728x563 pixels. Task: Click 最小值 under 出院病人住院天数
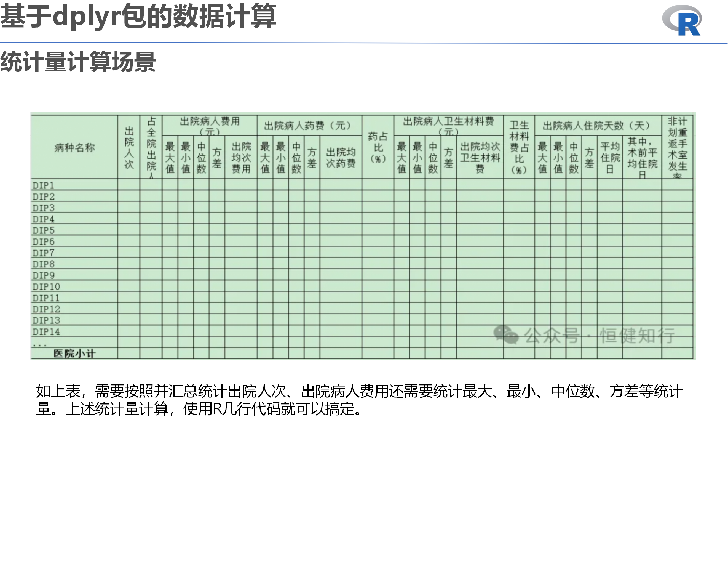(558, 157)
